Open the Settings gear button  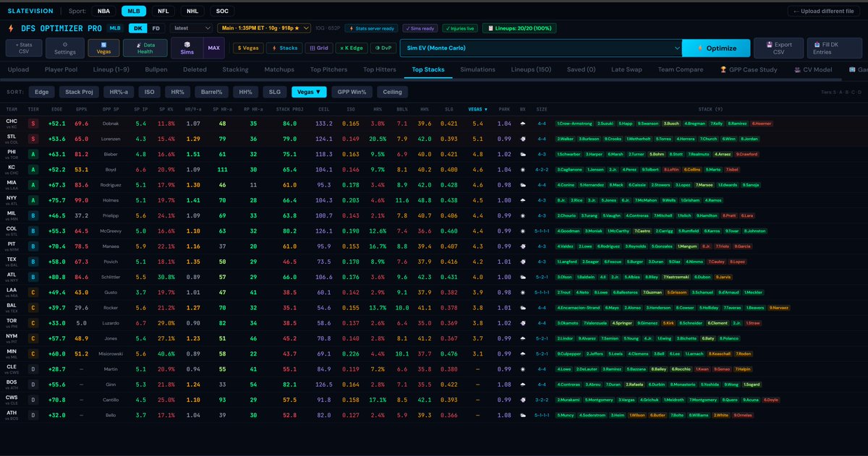[65, 48]
